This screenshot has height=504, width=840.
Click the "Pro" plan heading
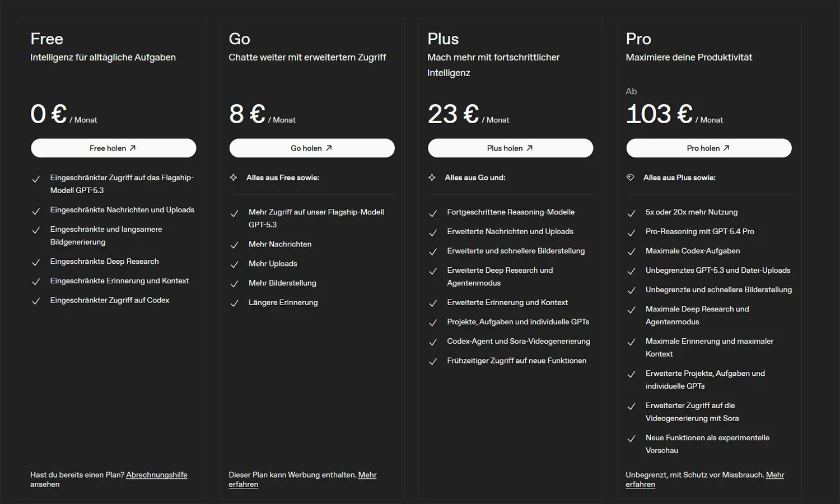[638, 39]
